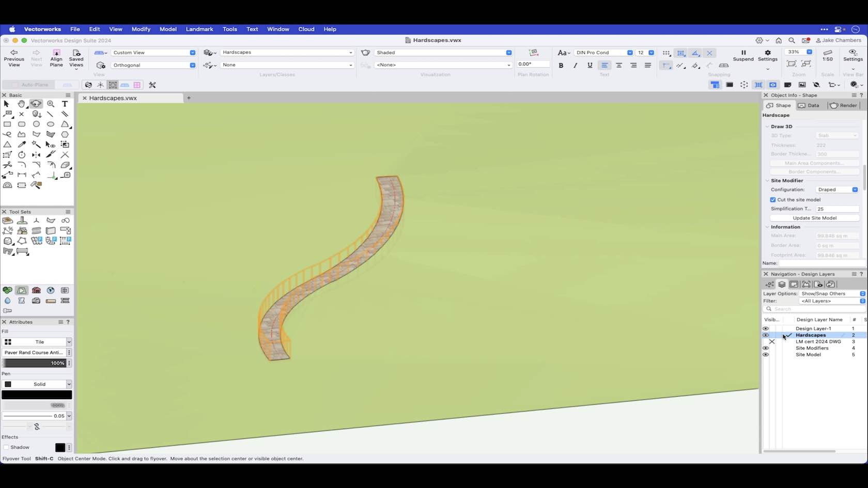Select the Protractor tool

click(x=7, y=185)
